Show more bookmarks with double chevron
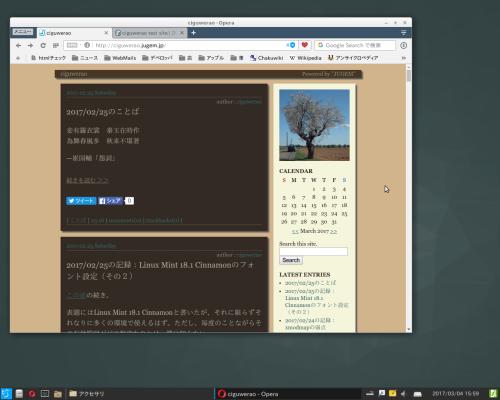 click(x=403, y=58)
